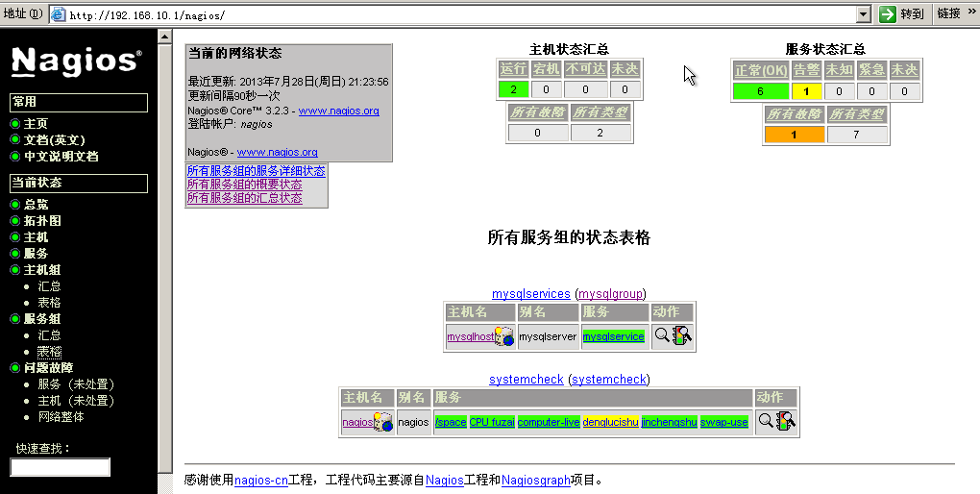Click the green 转到 go button
The image size is (980, 494).
coord(900,13)
